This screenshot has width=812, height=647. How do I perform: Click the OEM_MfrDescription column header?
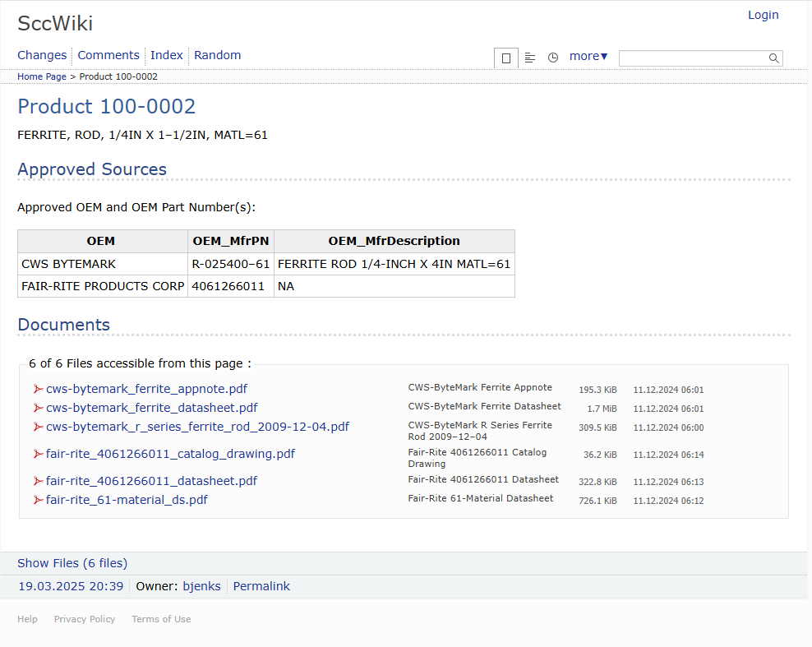pos(394,242)
